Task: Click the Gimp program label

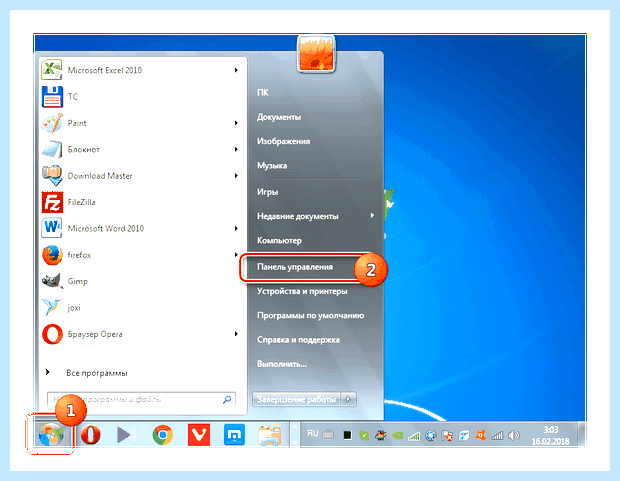Action: [78, 281]
